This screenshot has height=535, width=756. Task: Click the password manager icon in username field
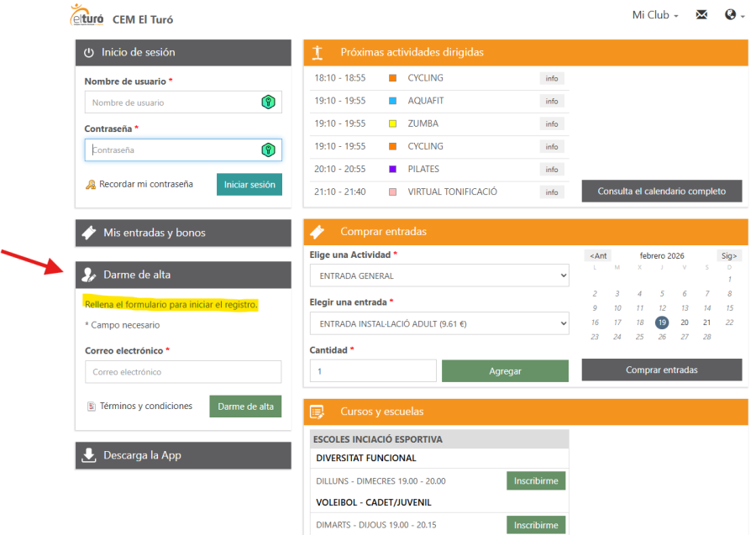click(268, 102)
